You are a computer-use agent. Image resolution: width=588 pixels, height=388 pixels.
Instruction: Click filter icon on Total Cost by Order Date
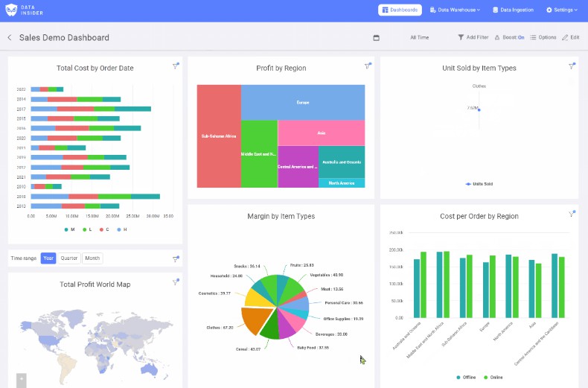(x=176, y=66)
